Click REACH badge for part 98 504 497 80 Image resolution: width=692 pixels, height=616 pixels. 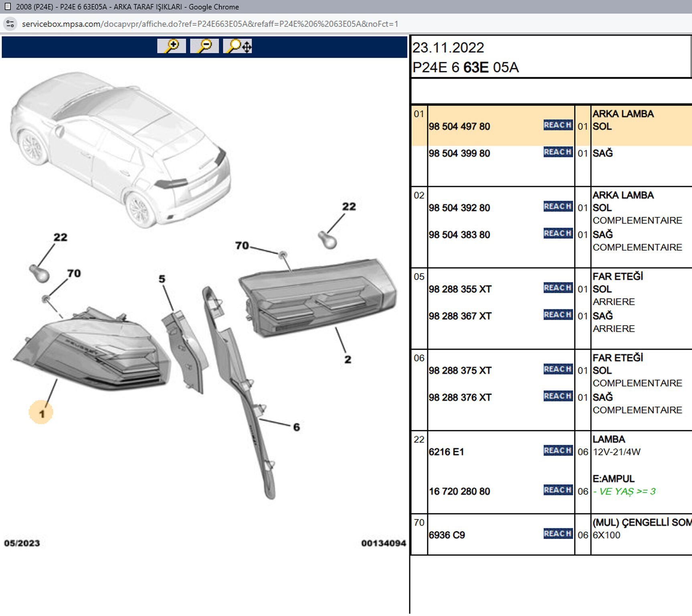558,125
